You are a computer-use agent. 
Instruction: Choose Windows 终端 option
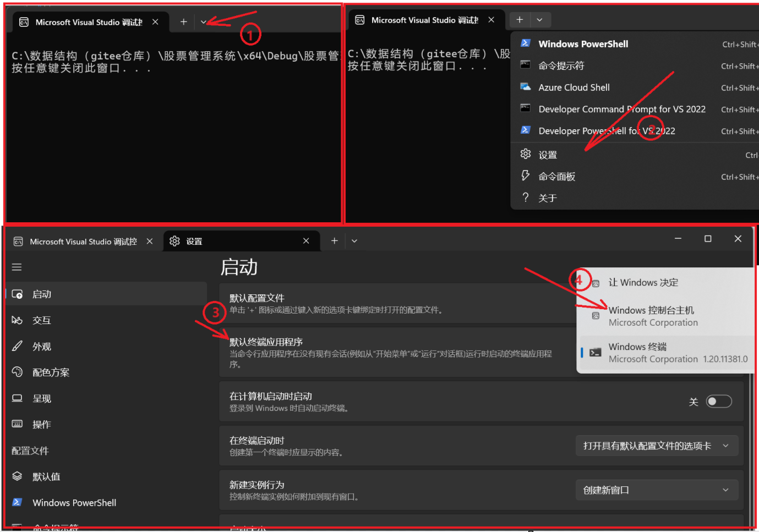[665, 353]
